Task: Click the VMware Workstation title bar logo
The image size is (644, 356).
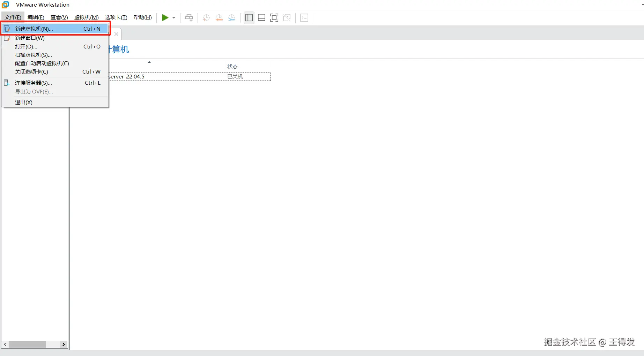Action: click(5, 5)
